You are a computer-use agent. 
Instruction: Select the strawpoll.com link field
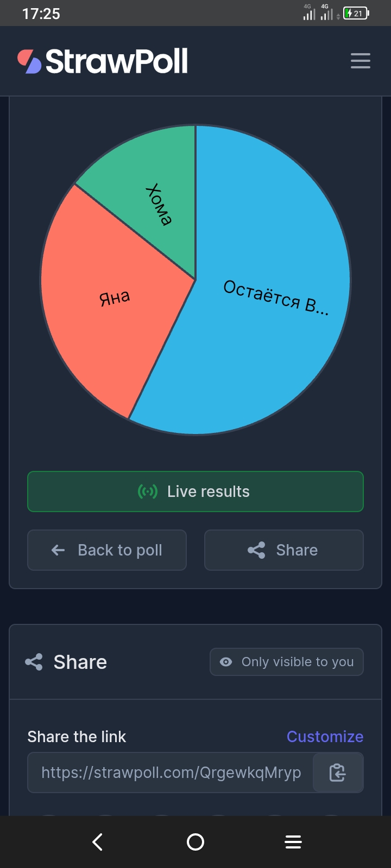pos(171,773)
